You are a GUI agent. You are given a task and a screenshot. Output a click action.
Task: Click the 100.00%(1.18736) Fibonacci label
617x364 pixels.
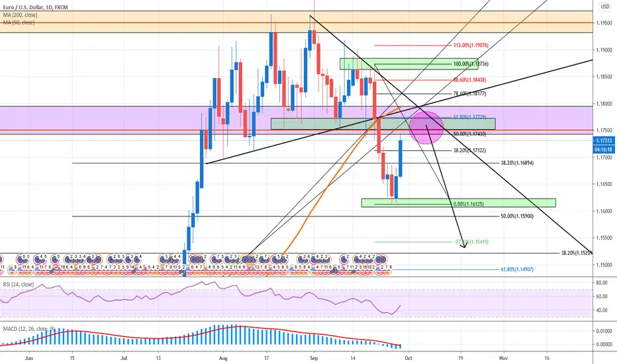[471, 64]
